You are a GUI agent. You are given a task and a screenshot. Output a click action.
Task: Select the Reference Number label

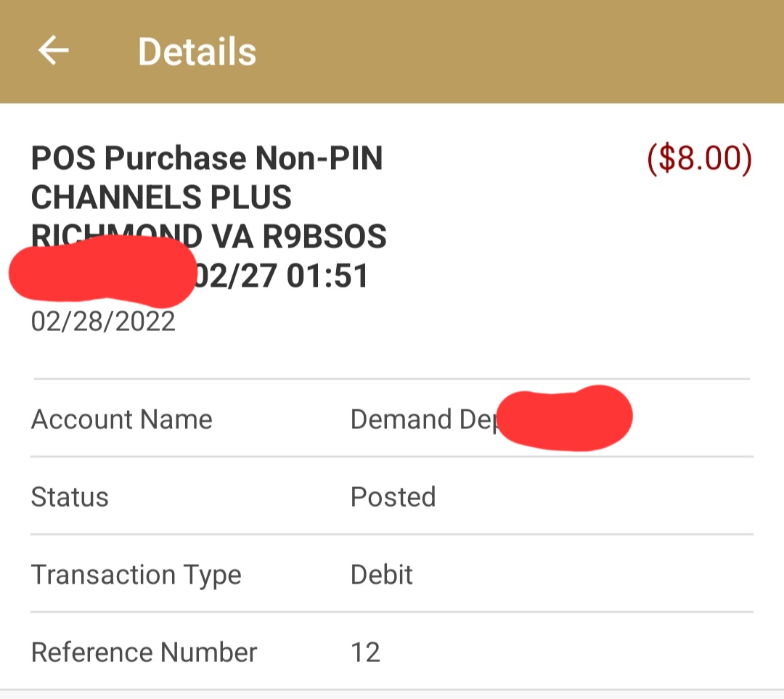click(144, 653)
